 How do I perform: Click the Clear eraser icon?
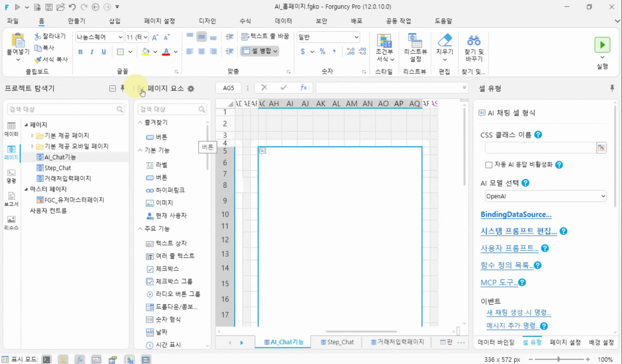pyautogui.click(x=445, y=40)
